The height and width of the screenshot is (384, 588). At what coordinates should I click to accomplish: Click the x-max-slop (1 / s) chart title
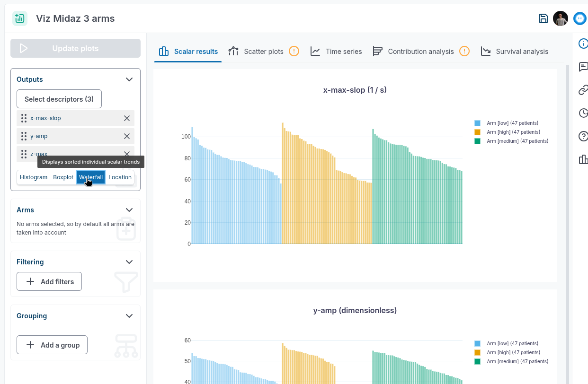[x=355, y=90]
